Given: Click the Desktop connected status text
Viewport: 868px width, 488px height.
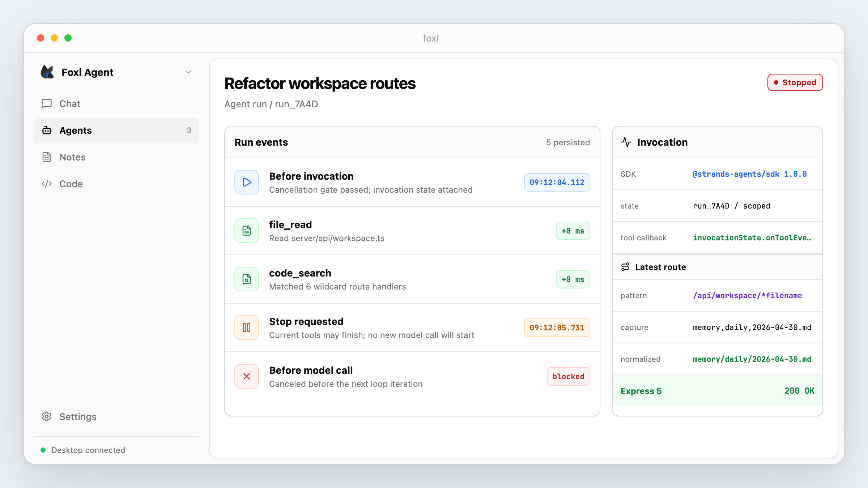Looking at the screenshot, I should click(x=88, y=450).
